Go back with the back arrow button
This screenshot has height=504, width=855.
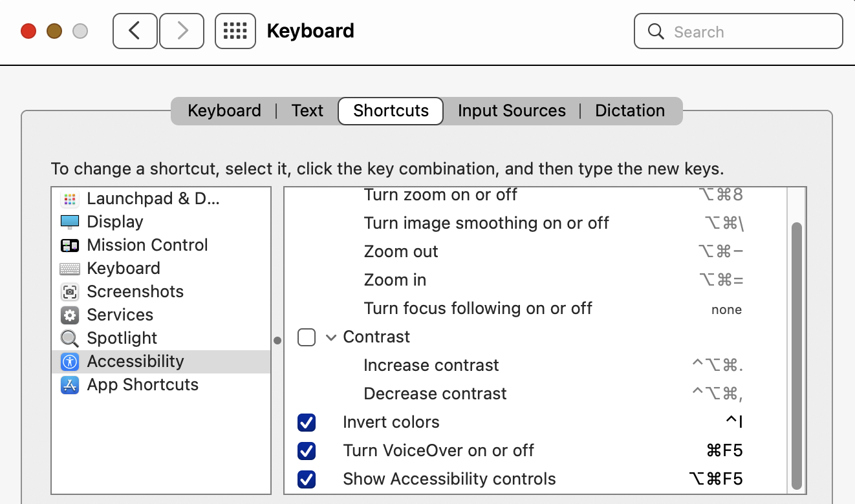pyautogui.click(x=135, y=31)
